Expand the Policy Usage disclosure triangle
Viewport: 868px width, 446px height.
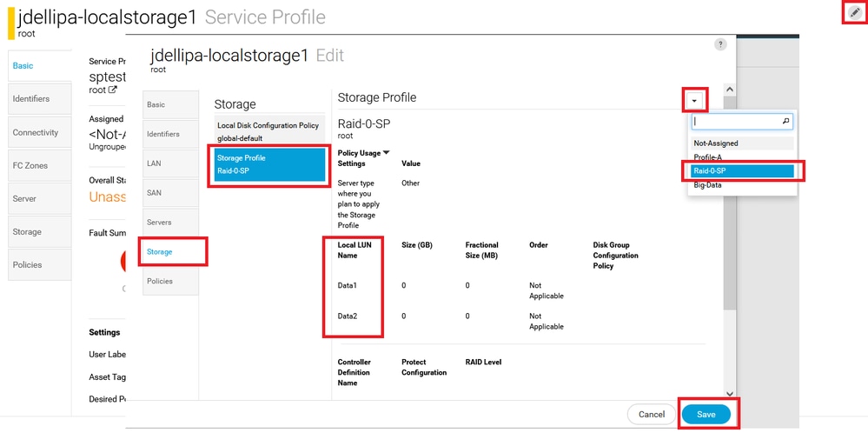[x=387, y=152]
